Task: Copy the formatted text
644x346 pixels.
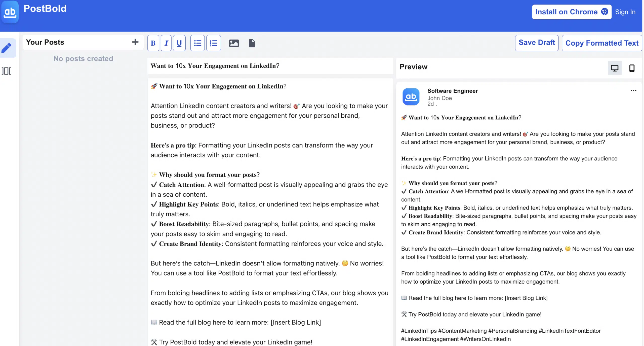Action: (602, 43)
